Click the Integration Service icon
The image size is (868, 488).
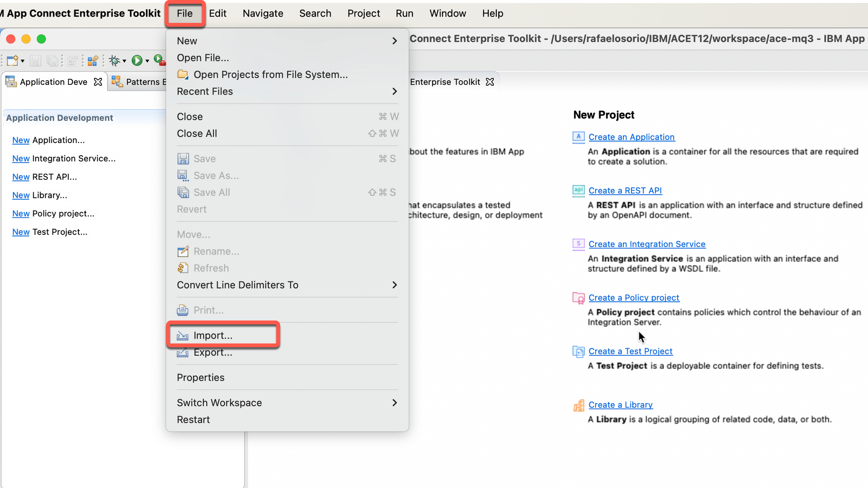(x=578, y=244)
